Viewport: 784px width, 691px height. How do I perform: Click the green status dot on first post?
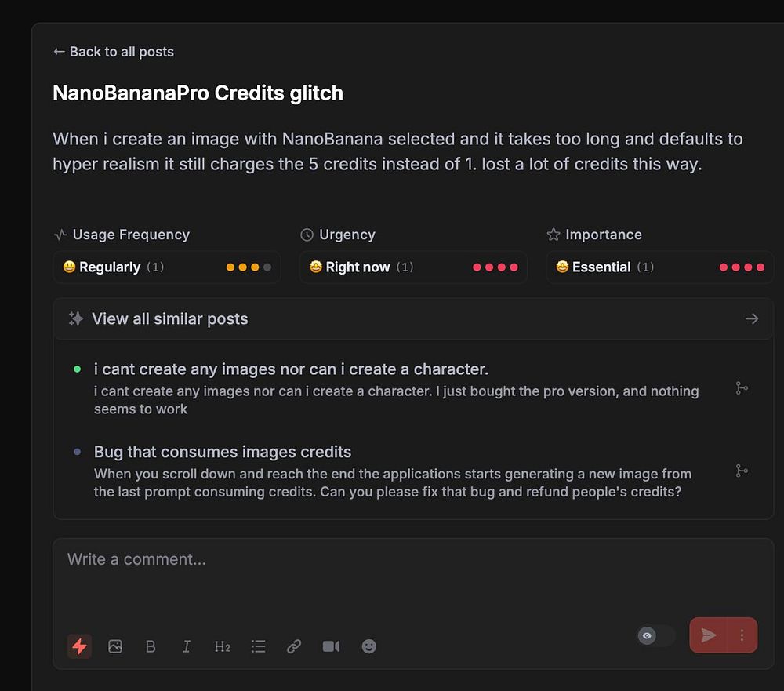pyautogui.click(x=77, y=369)
